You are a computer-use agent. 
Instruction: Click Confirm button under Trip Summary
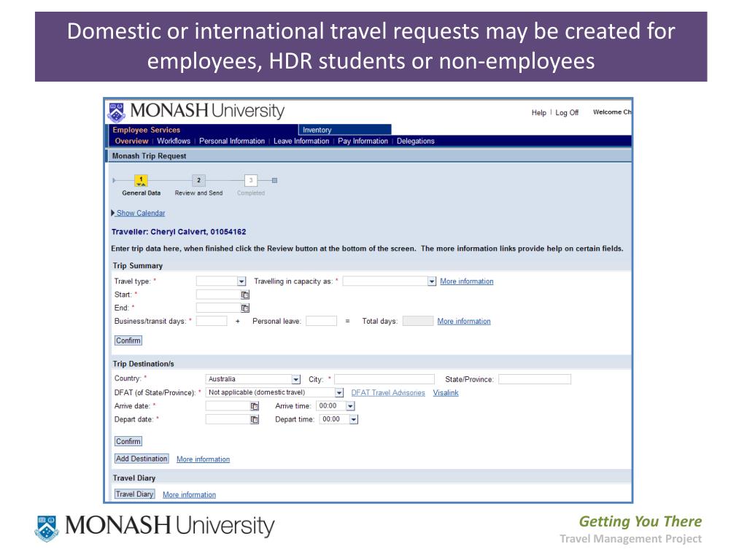tap(128, 341)
